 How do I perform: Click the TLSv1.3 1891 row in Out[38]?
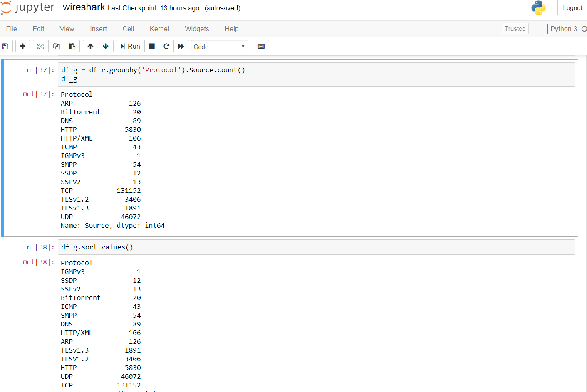[101, 350]
